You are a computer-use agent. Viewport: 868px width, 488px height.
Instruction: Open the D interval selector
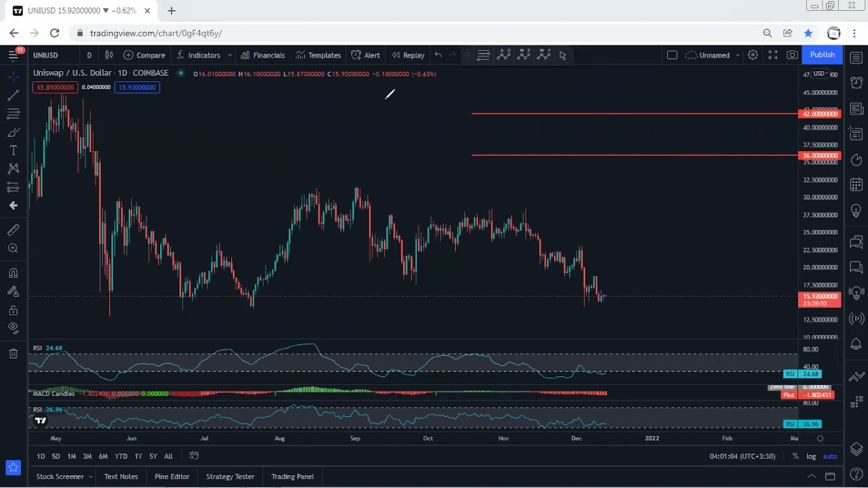89,55
